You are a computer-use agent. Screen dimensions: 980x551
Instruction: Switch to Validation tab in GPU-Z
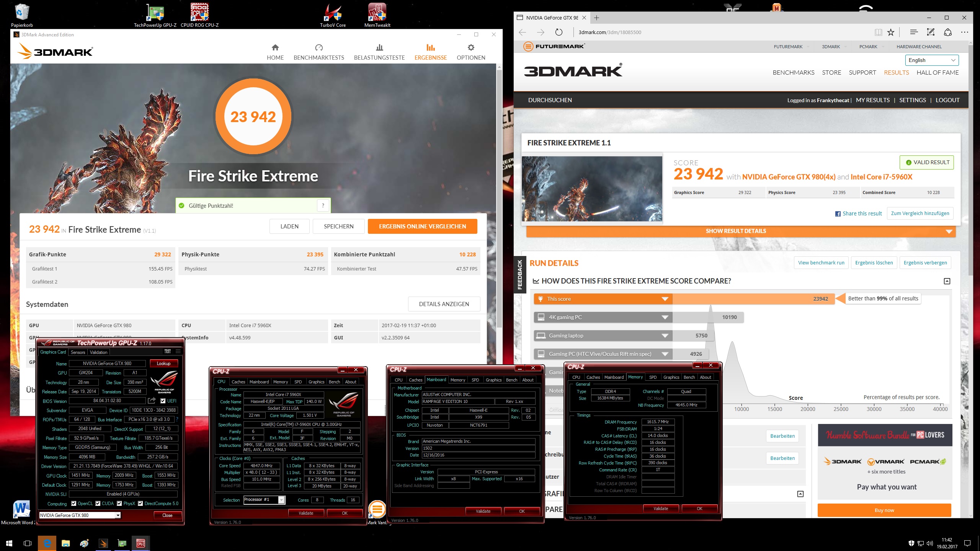(98, 352)
